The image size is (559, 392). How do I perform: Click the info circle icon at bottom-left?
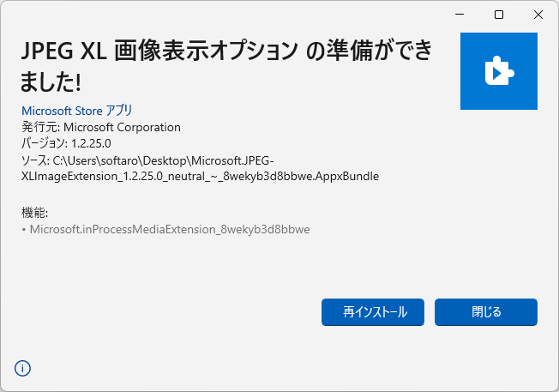click(x=22, y=368)
